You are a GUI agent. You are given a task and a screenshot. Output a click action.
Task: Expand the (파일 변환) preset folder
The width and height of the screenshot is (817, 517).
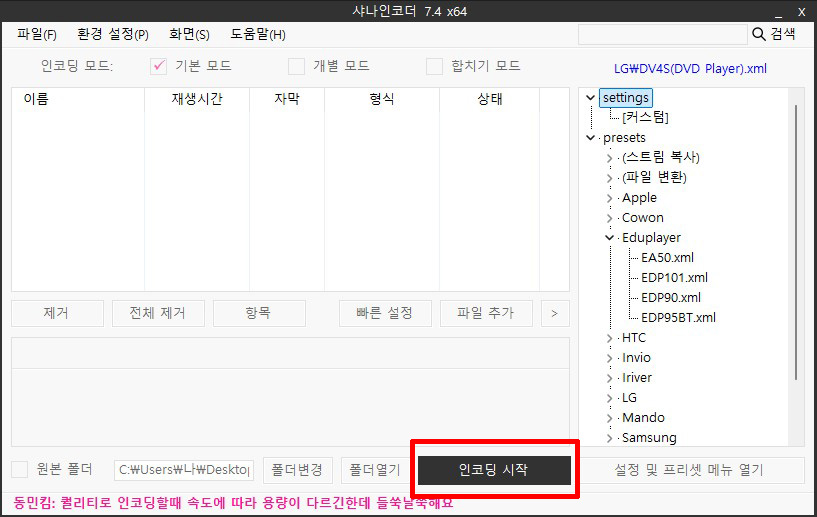610,178
